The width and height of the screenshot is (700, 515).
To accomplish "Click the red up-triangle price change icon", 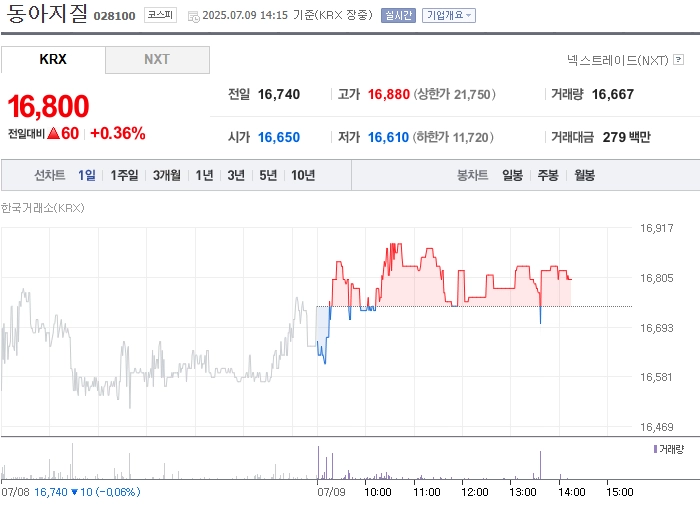I will 53,133.
